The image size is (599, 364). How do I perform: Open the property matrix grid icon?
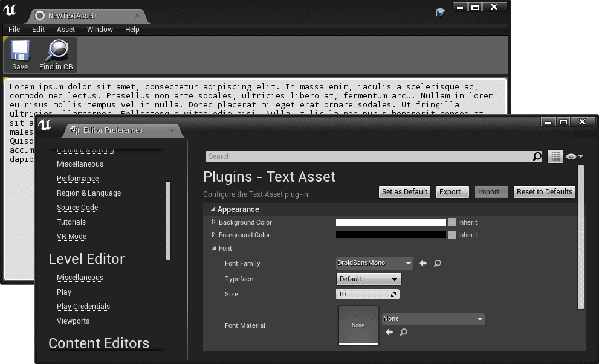[555, 156]
